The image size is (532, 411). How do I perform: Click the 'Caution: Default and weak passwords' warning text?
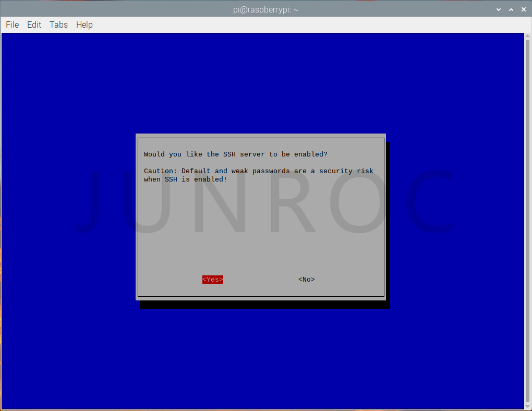259,171
